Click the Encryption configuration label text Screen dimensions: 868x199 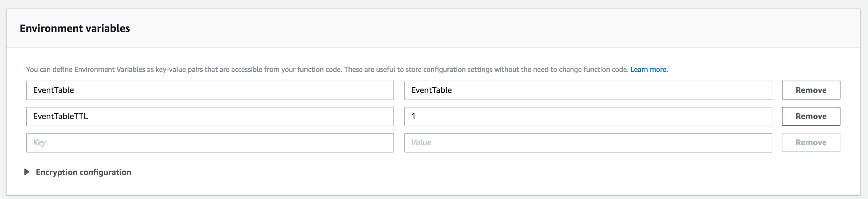pyautogui.click(x=83, y=172)
